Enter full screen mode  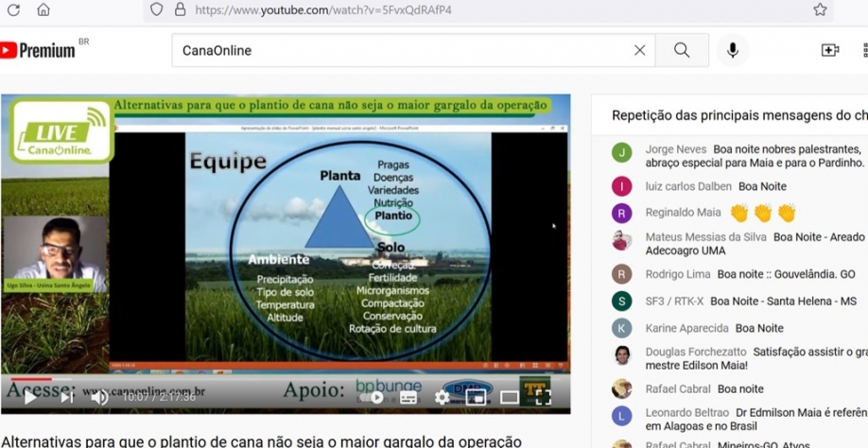pos(544,398)
